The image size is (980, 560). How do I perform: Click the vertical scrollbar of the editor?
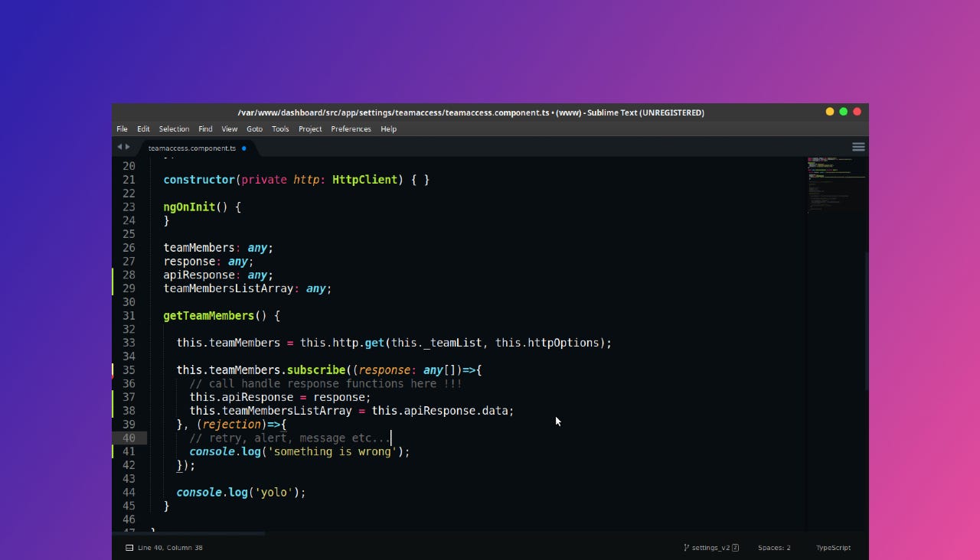coord(867,321)
